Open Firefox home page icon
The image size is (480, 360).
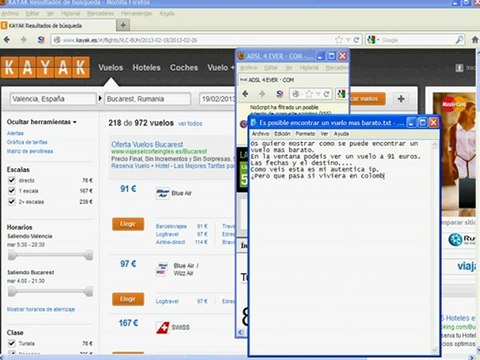475,40
